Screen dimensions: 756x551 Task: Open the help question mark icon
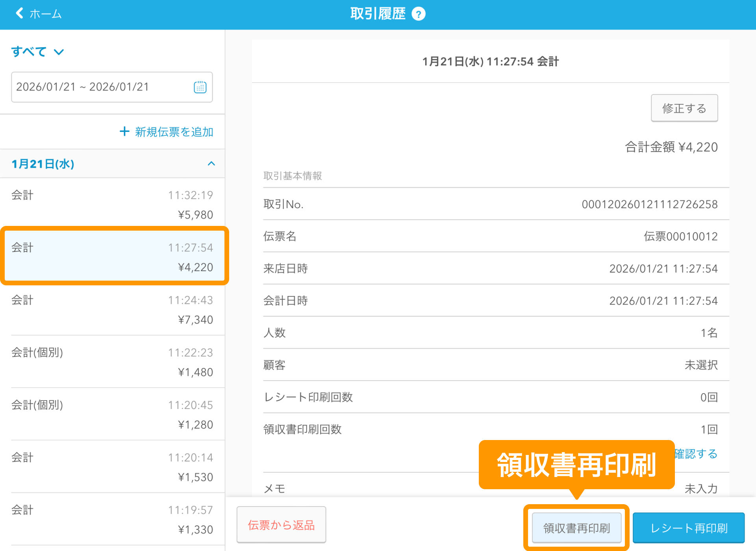[x=418, y=14]
